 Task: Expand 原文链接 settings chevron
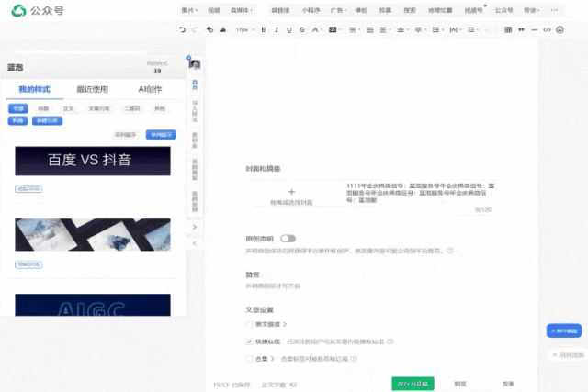[x=285, y=324]
